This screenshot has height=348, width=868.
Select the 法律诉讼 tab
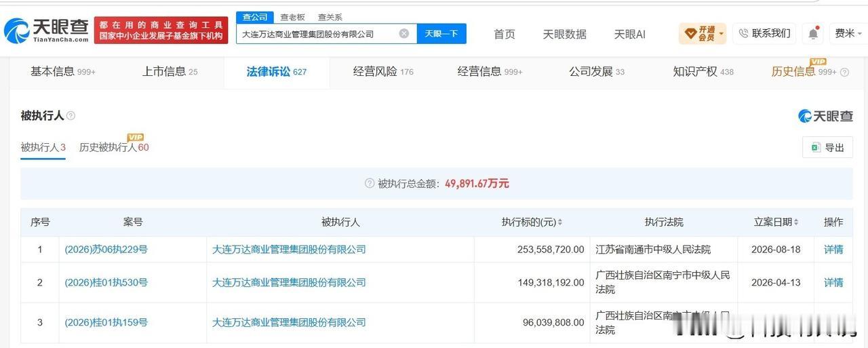pyautogui.click(x=277, y=71)
